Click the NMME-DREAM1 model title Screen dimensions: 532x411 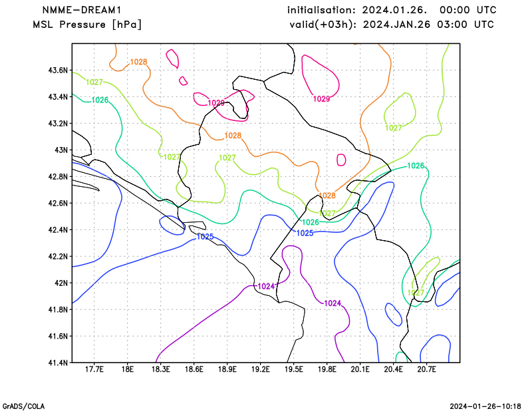point(81,10)
